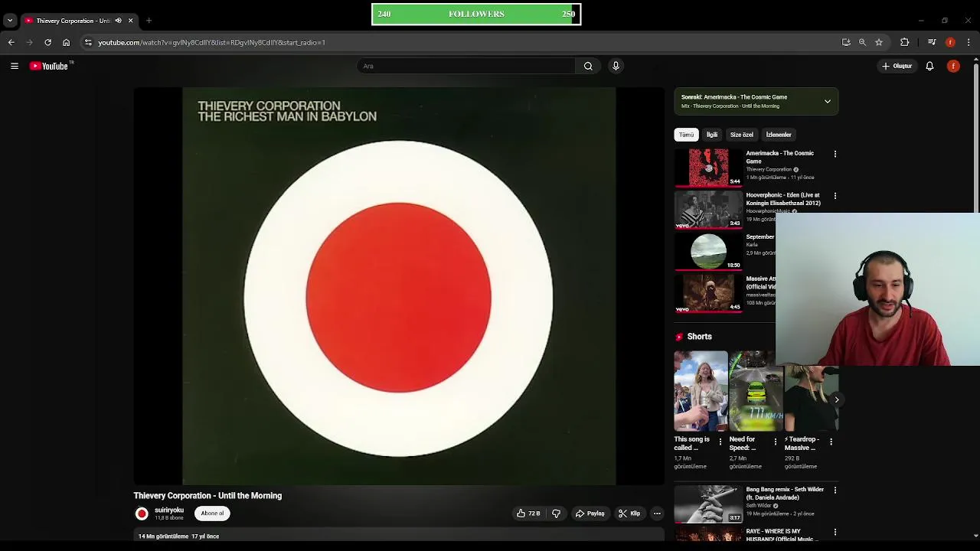Open options for 'This song is called' short
This screenshot has height=551, width=980.
click(720, 442)
